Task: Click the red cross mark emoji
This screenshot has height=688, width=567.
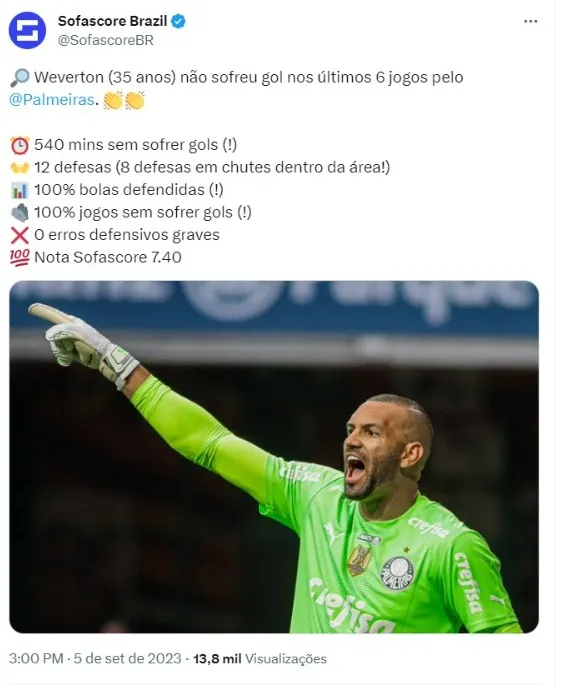Action: (x=20, y=235)
